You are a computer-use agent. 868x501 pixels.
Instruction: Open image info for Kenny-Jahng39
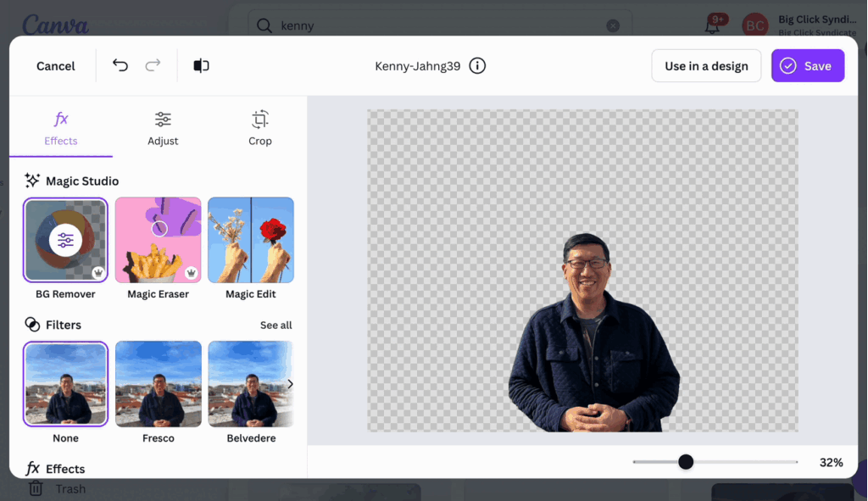pyautogui.click(x=476, y=65)
